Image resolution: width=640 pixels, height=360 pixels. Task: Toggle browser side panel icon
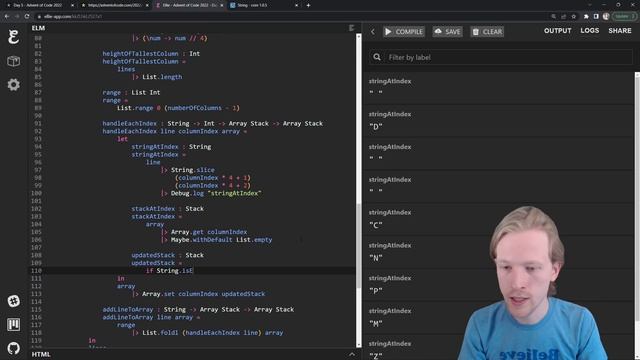pyautogui.click(x=596, y=16)
